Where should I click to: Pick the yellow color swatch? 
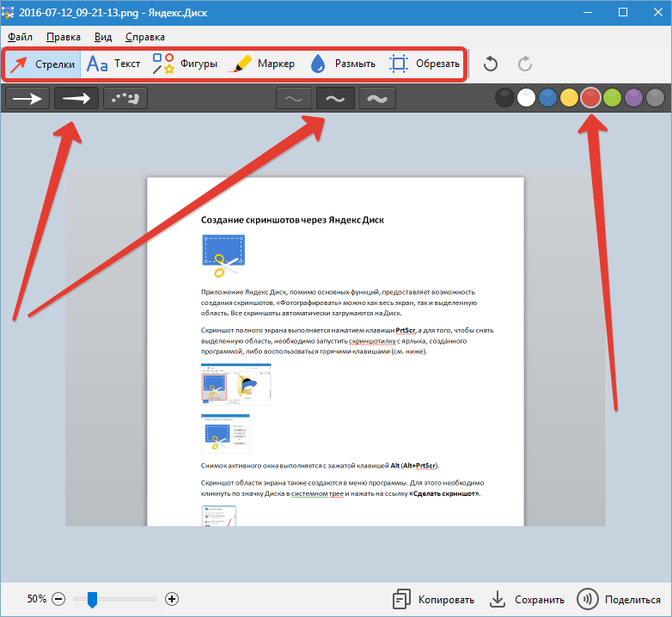(569, 98)
